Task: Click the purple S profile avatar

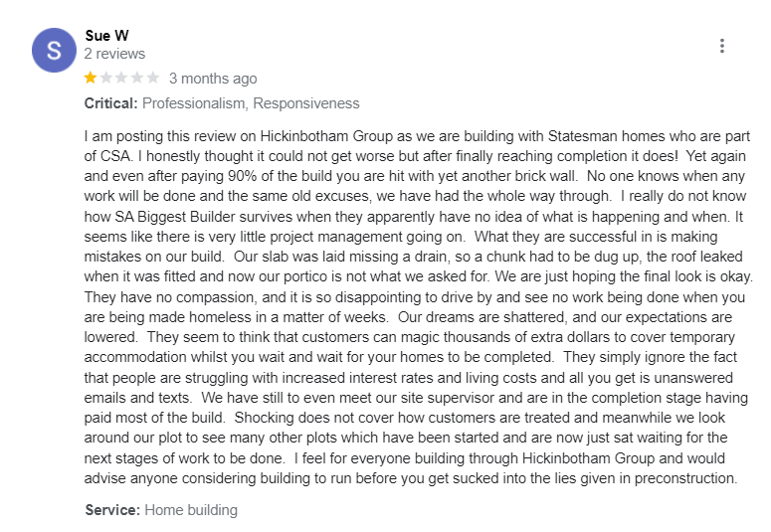Action: click(54, 51)
